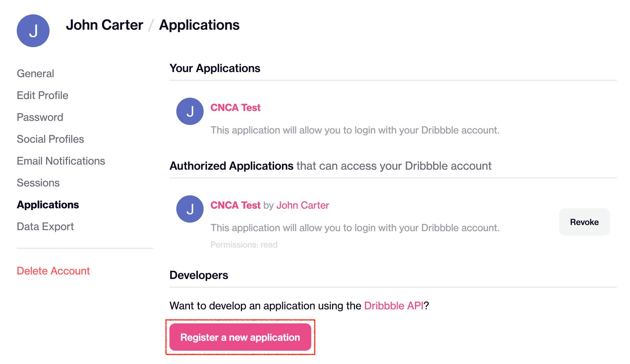Viewport: 630px width, 364px height.
Task: Open the John Carter author link
Action: click(303, 205)
